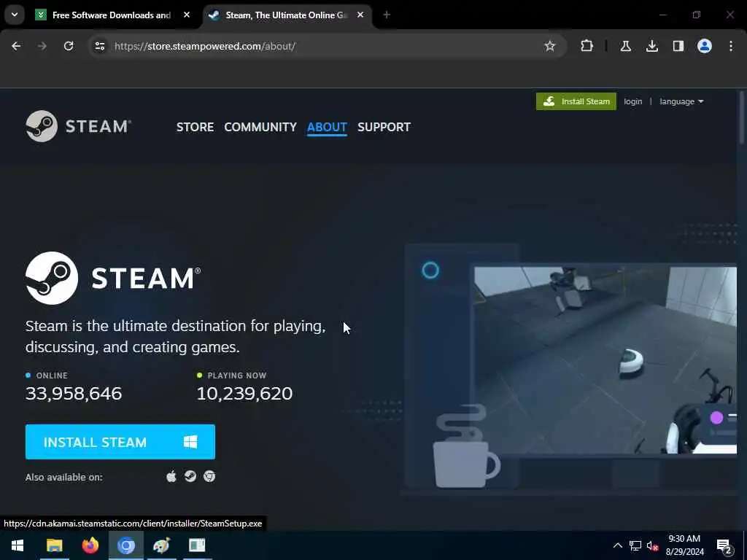Open Firefox from the taskbar
Image resolution: width=747 pixels, height=560 pixels.
tap(90, 545)
